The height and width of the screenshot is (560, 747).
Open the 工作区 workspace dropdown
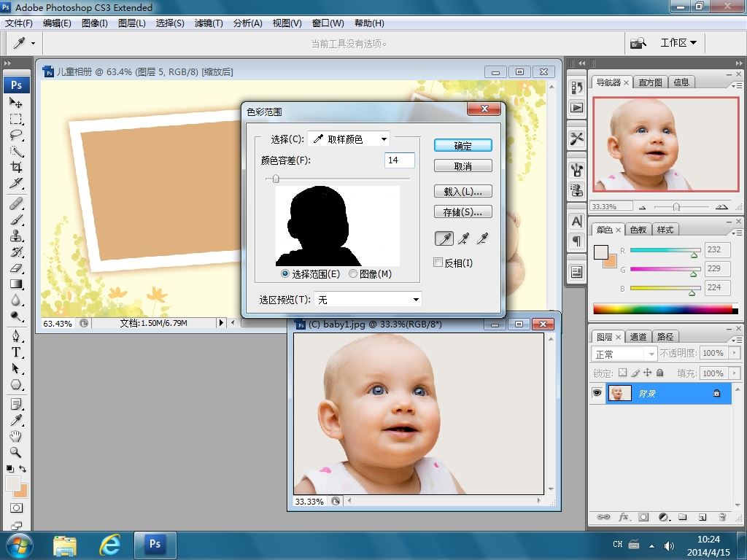(678, 43)
